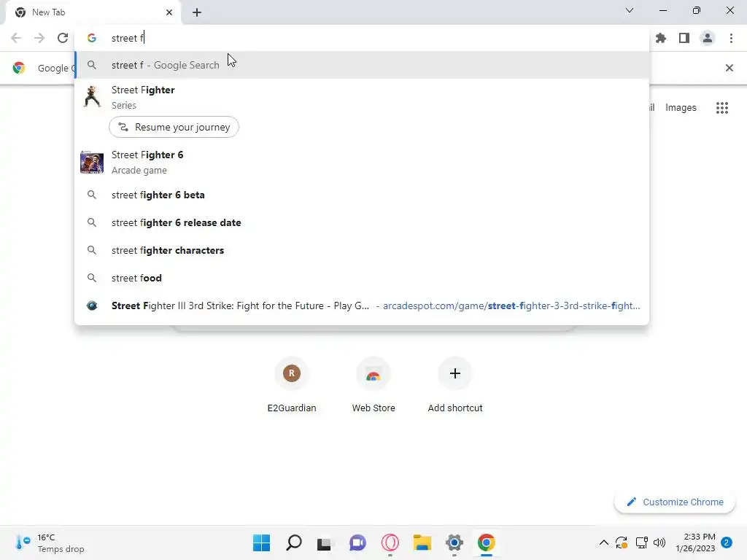Select the Street Fighter Series suggestion
747x560 pixels.
[362, 97]
